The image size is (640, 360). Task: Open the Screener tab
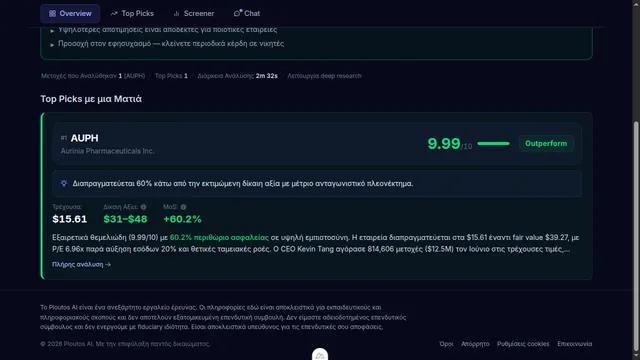193,13
